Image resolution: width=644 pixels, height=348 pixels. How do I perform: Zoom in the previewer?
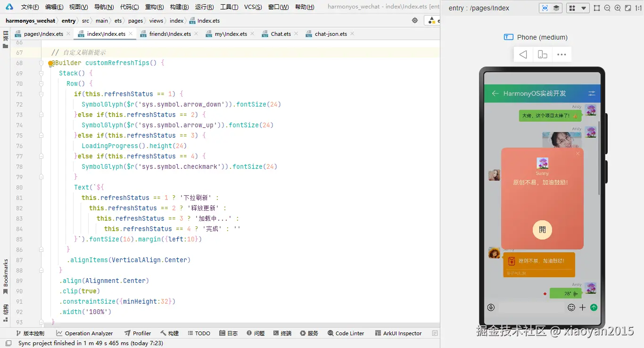618,8
